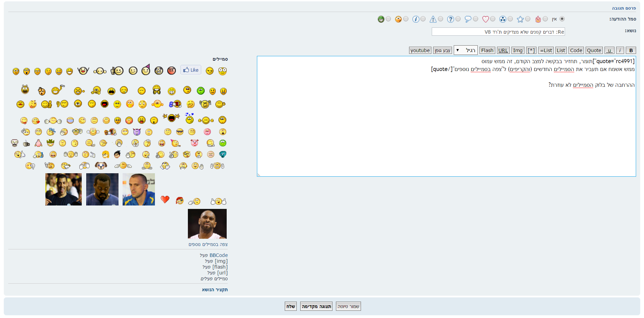Insert Quote BBCode tag
The image size is (644, 318).
coord(594,50)
